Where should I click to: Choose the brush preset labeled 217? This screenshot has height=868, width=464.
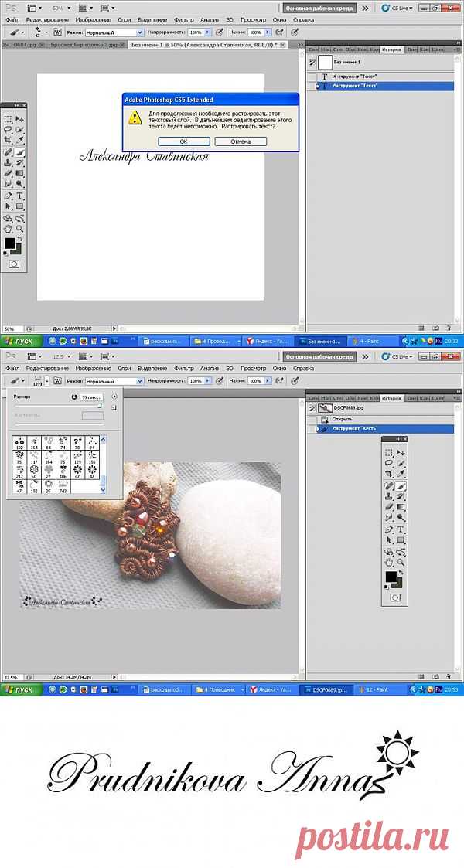(19, 471)
